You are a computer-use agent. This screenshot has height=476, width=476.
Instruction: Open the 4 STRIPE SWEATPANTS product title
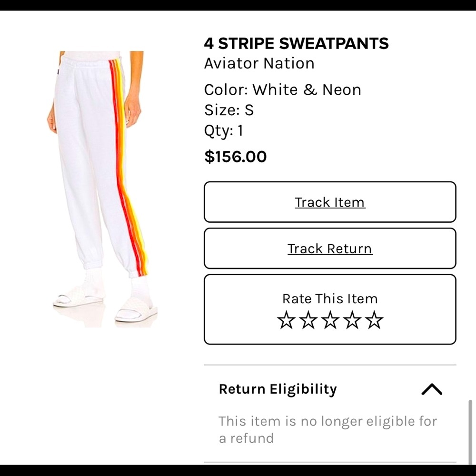tap(297, 43)
